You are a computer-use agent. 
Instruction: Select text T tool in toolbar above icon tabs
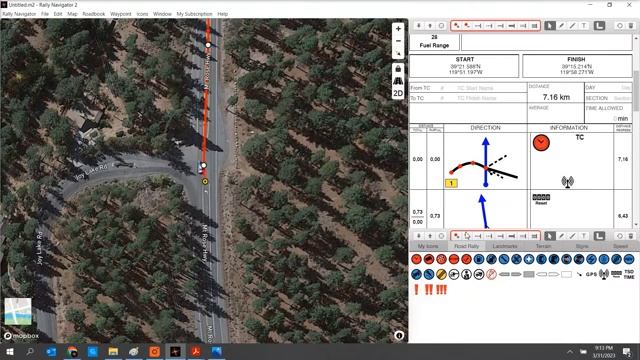[x=584, y=236]
